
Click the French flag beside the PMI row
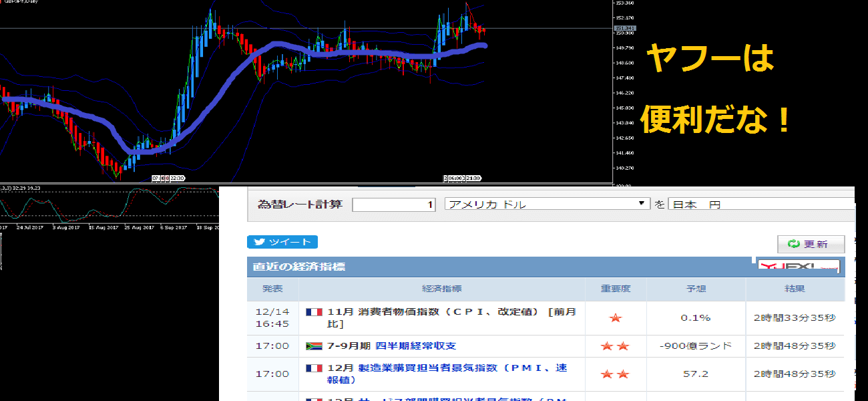(x=314, y=368)
